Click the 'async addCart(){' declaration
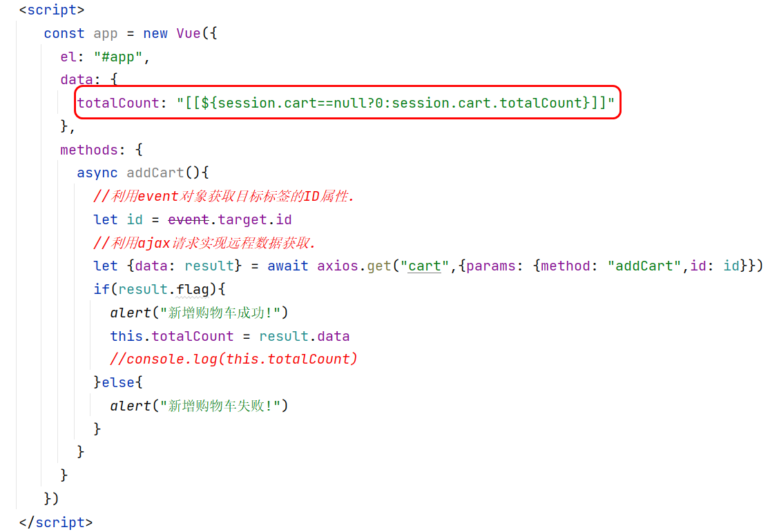Viewport: 770px width, 532px height. click(x=142, y=173)
